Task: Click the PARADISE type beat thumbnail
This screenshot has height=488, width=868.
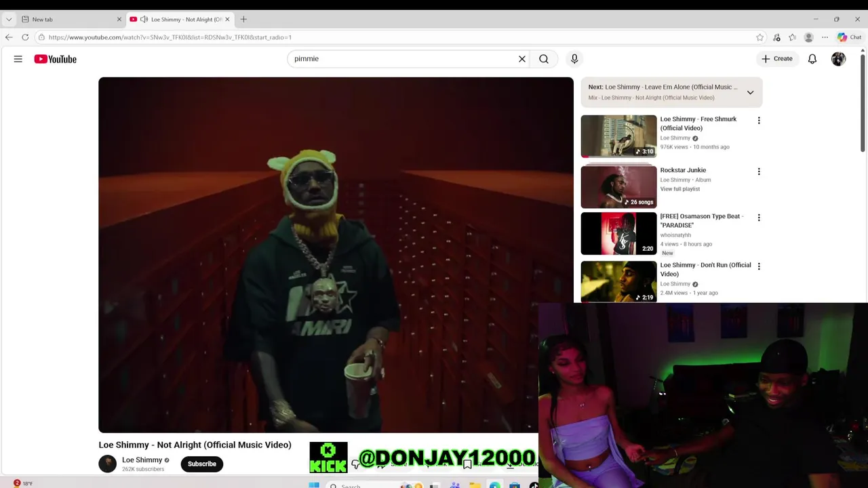Action: pyautogui.click(x=618, y=233)
